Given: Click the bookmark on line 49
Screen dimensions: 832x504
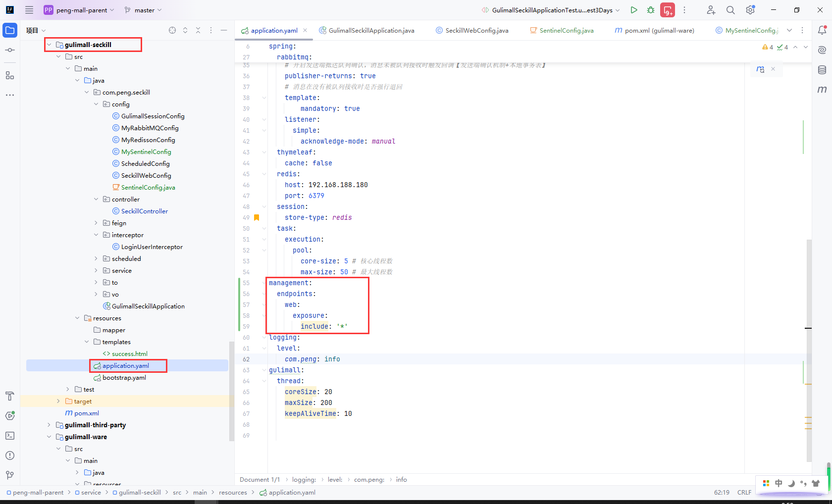Looking at the screenshot, I should pos(257,217).
